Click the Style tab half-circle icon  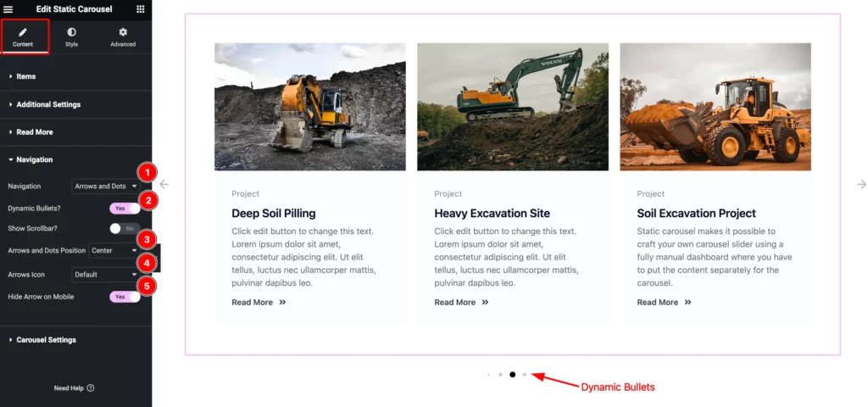coord(71,33)
